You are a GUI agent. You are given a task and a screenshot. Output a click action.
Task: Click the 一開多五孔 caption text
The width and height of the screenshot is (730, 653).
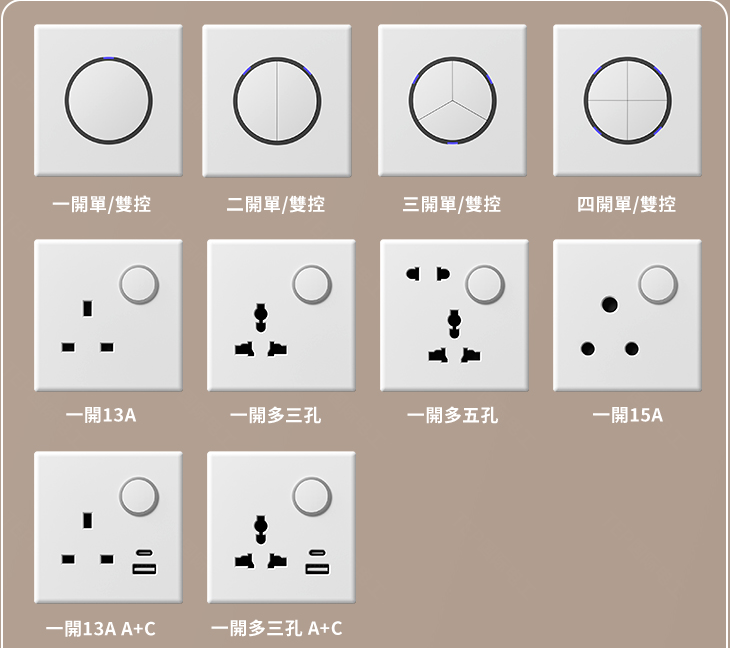pos(452,415)
